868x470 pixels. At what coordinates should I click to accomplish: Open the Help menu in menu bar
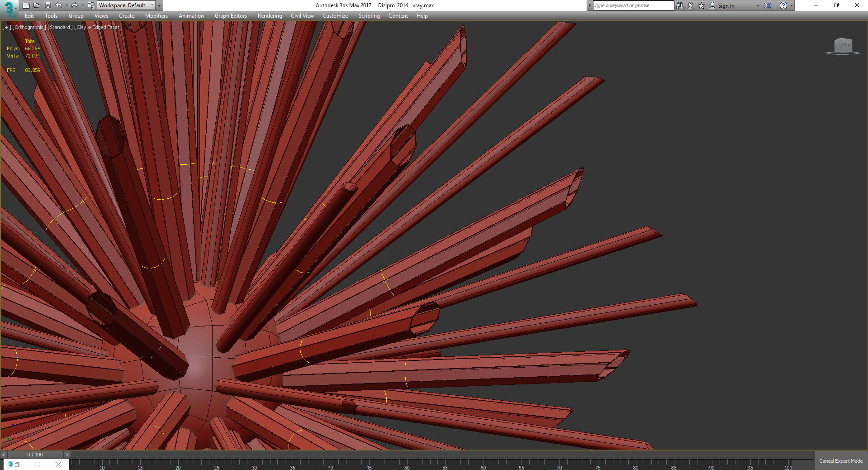422,16
